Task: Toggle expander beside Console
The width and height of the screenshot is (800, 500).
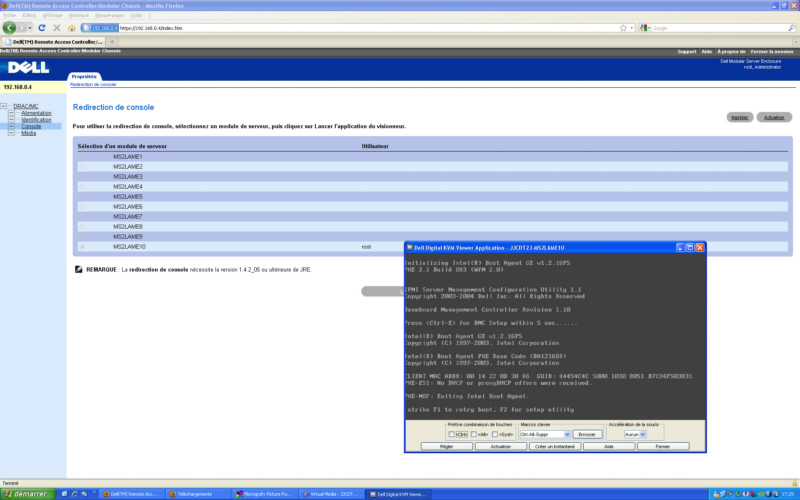Action: coord(11,126)
